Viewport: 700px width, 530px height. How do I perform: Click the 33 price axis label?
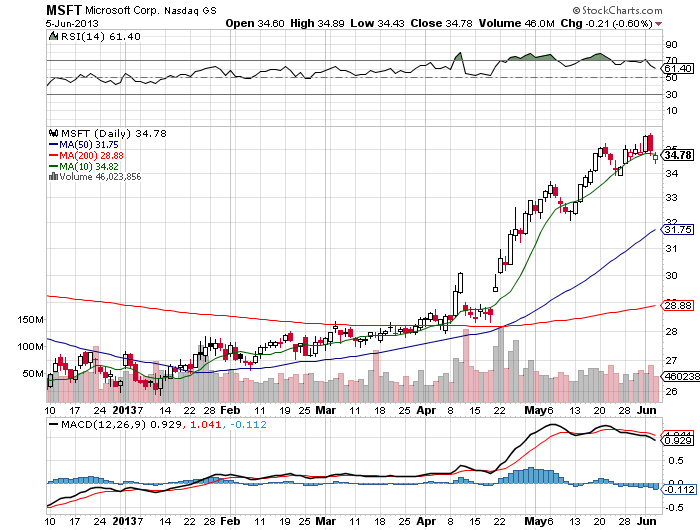coord(671,197)
